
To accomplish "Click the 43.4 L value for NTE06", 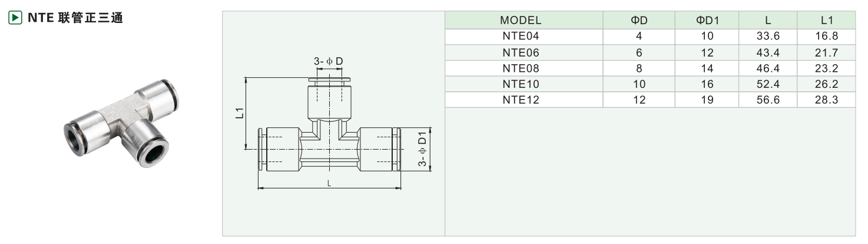I will 768,52.
